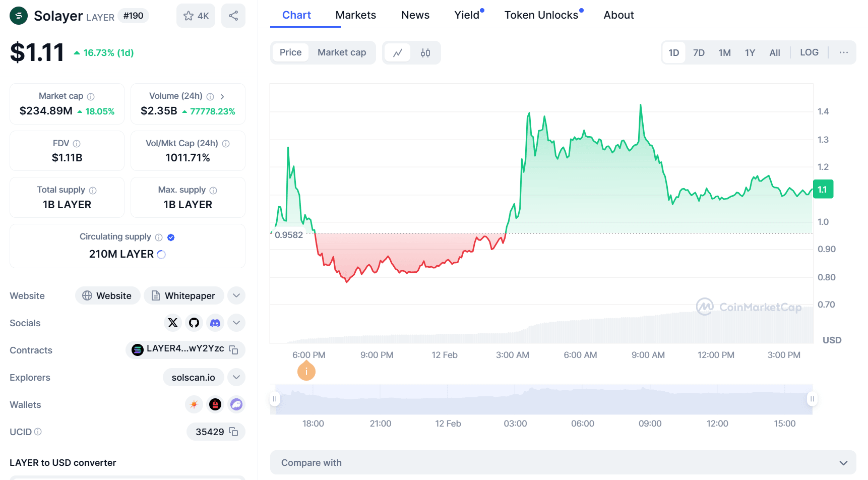Open the Website link
Viewport: 868px width, 480px height.
(107, 295)
